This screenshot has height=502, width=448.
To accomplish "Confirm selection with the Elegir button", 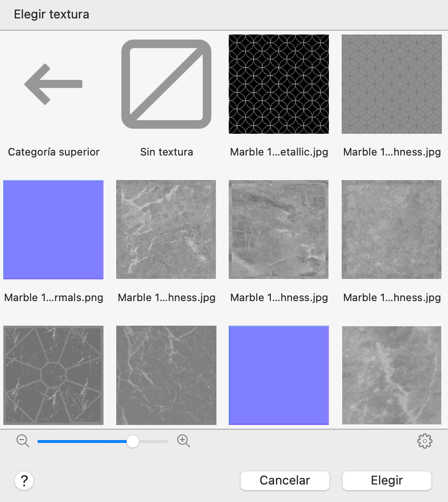I will pyautogui.click(x=387, y=481).
